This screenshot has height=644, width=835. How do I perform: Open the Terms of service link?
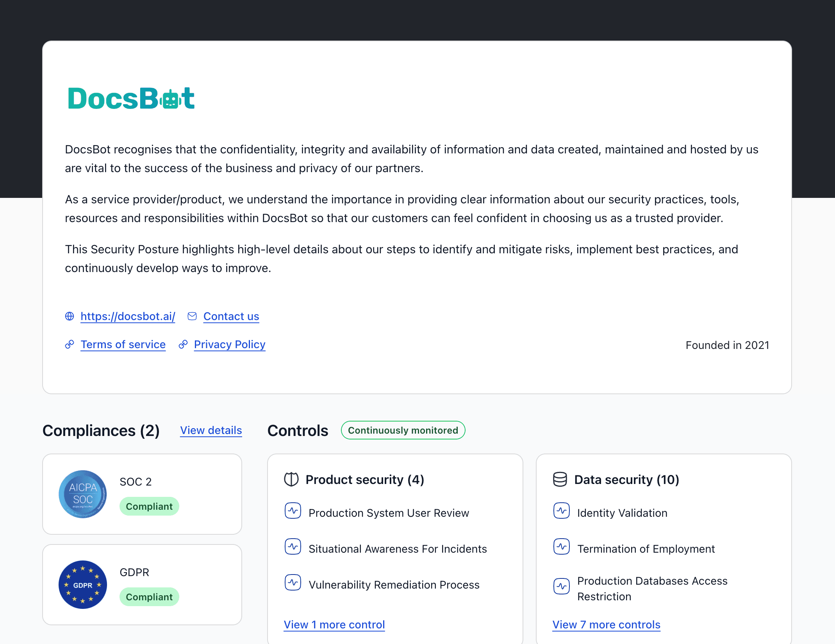pos(123,344)
